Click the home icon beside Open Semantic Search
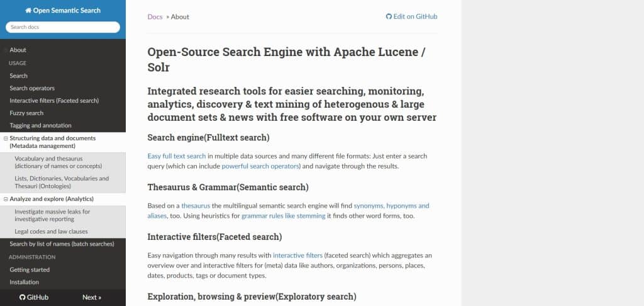The height and width of the screenshot is (306, 644). [28, 11]
